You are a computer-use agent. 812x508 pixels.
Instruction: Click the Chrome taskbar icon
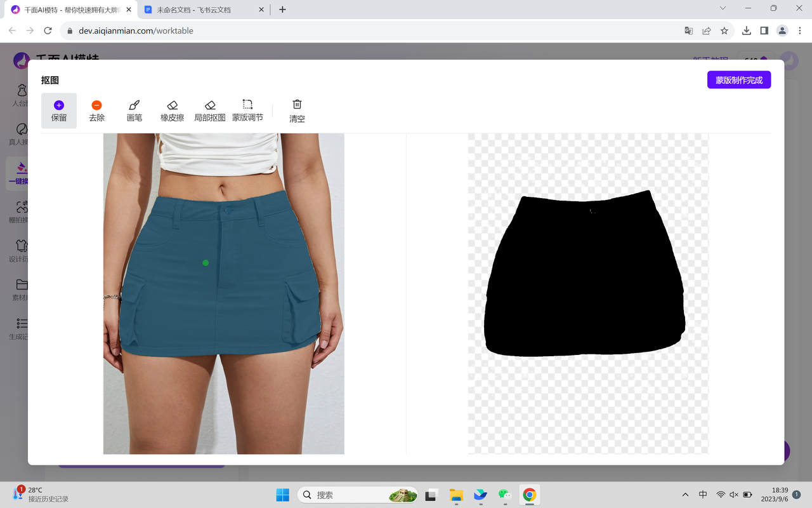click(529, 495)
